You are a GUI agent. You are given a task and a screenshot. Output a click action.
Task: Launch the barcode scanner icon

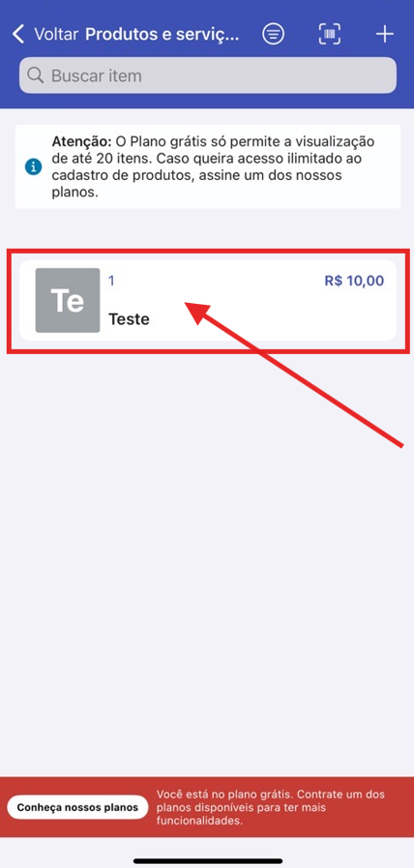coord(330,34)
